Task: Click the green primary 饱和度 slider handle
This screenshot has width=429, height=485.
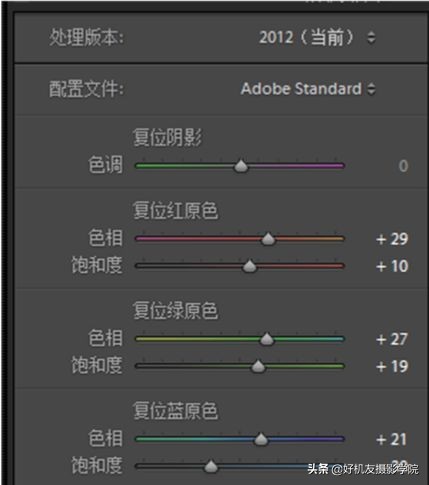Action: pos(258,366)
